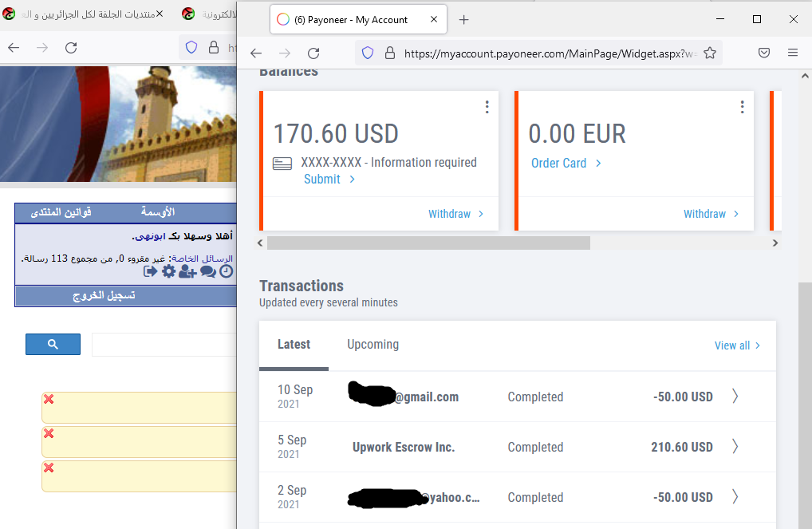This screenshot has width=812, height=529.
Task: Click Completed status on the 5 Sep row
Action: pyautogui.click(x=535, y=447)
